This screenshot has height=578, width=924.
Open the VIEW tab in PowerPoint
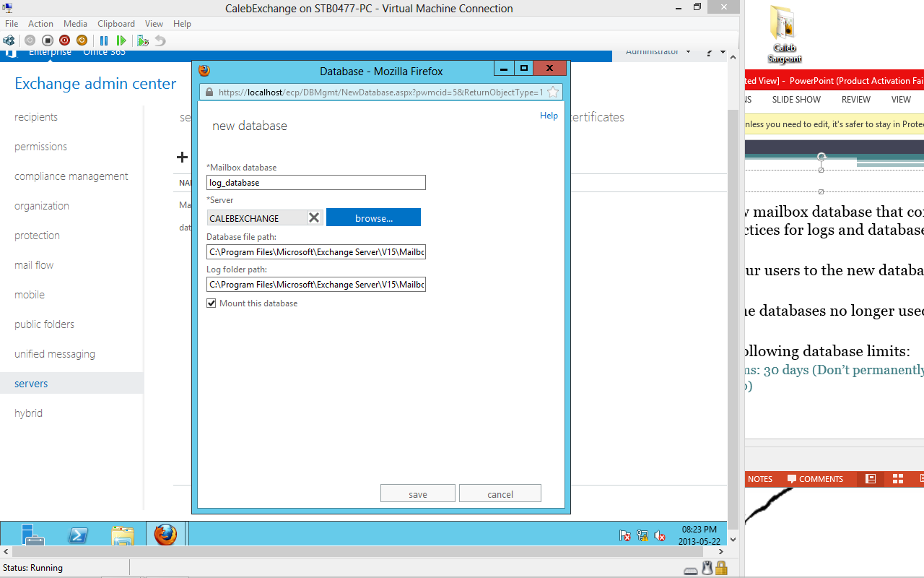pyautogui.click(x=901, y=100)
